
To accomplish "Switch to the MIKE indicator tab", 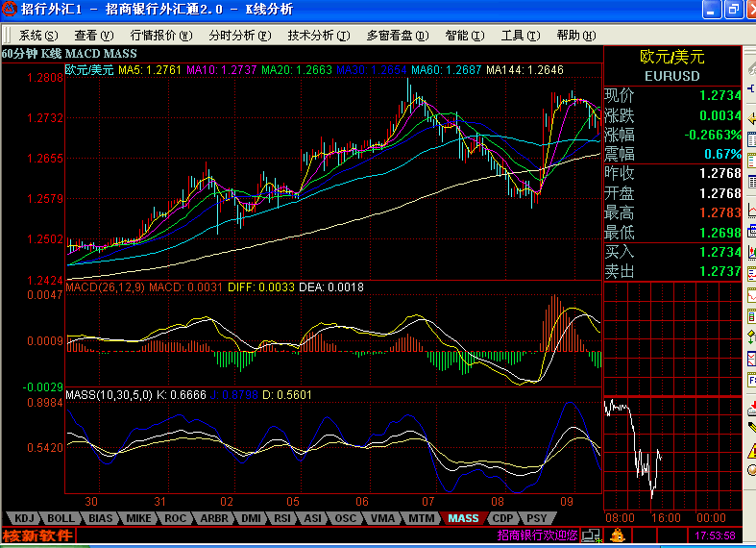I will pos(139,518).
